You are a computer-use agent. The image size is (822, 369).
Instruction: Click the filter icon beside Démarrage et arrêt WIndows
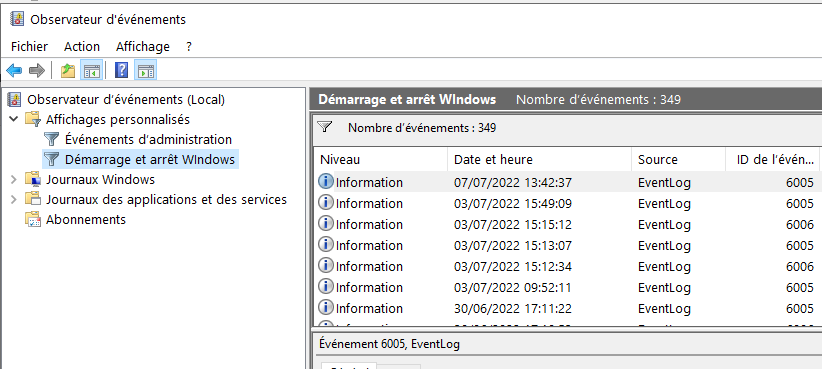(51, 159)
